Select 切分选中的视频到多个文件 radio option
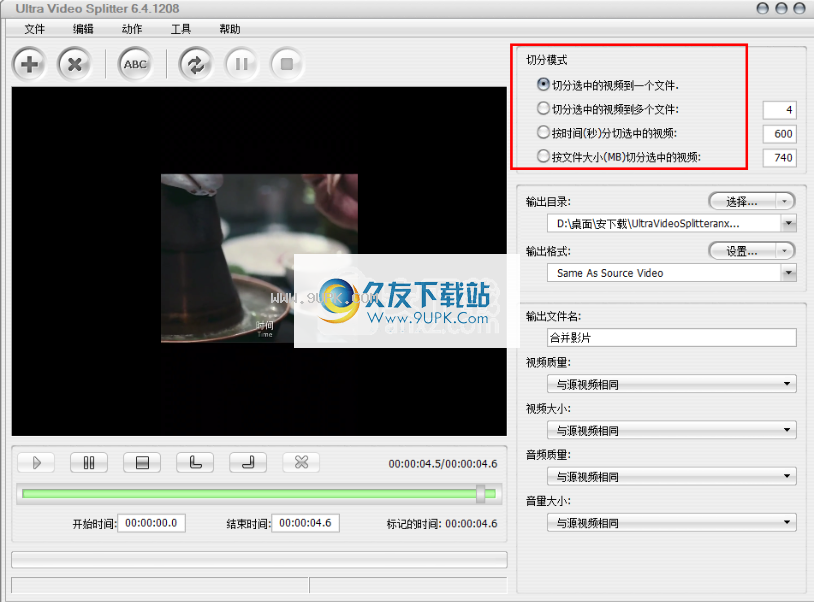The image size is (814, 602). coord(543,108)
